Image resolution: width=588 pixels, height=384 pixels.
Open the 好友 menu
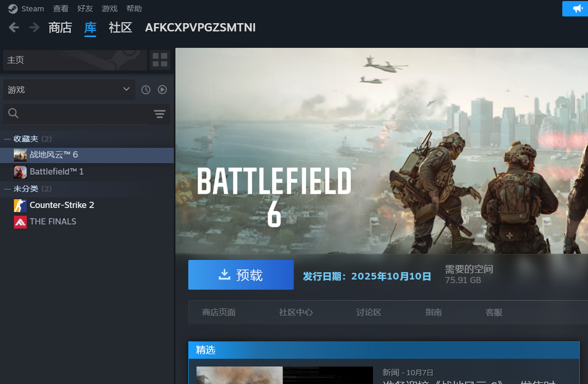(85, 9)
